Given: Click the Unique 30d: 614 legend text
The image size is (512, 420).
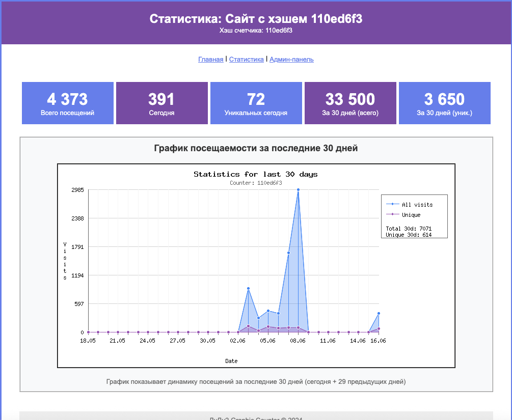Looking at the screenshot, I should pyautogui.click(x=409, y=235).
